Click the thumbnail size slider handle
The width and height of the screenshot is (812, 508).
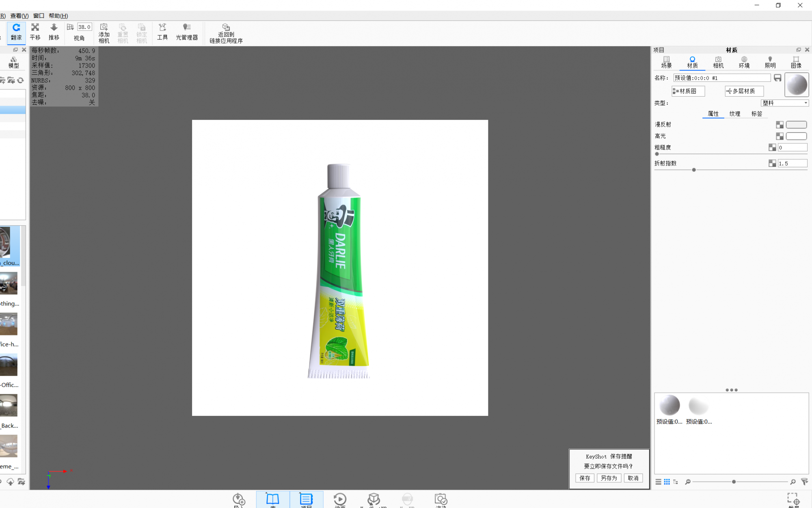point(734,482)
